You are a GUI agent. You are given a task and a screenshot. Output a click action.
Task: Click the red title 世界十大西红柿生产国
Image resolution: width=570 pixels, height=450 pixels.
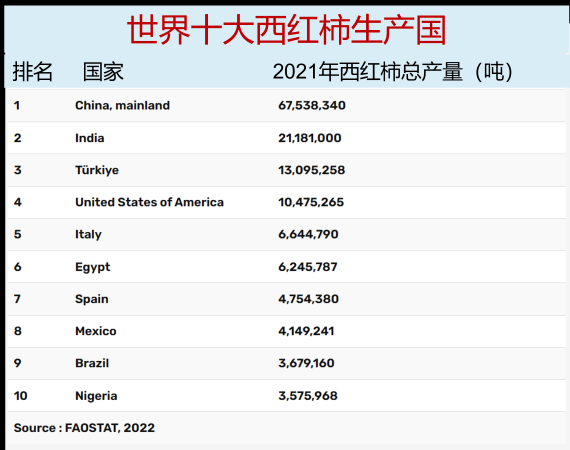286,30
